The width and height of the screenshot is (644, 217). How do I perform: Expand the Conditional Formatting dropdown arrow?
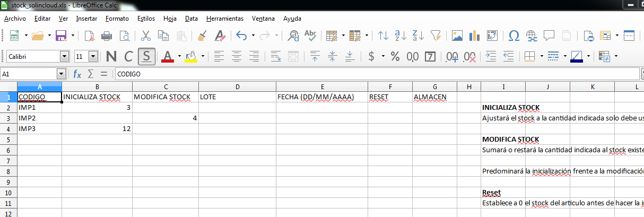615,56
